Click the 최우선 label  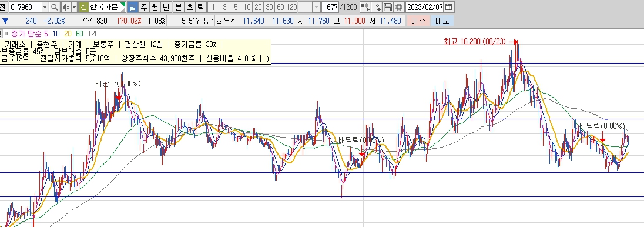point(227,21)
